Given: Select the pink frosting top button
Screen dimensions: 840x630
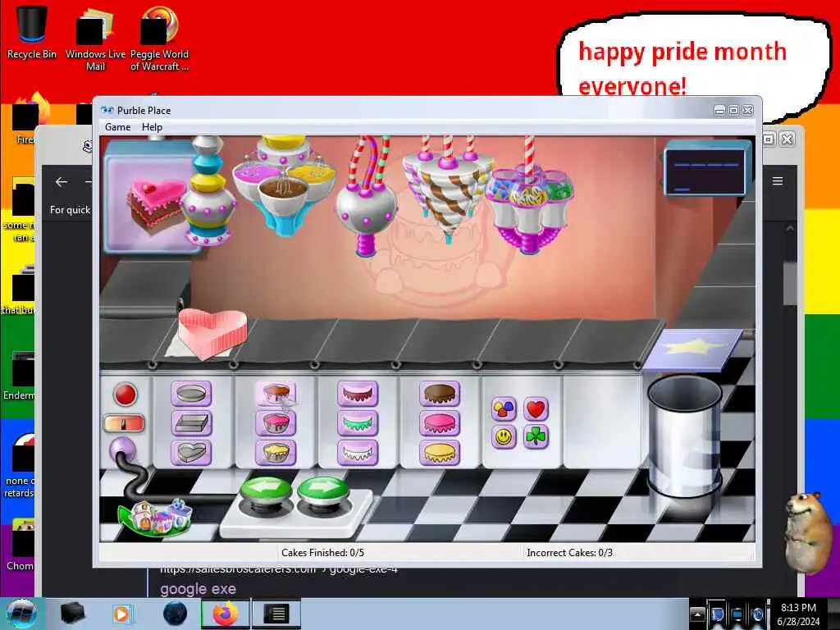Looking at the screenshot, I should (440, 423).
